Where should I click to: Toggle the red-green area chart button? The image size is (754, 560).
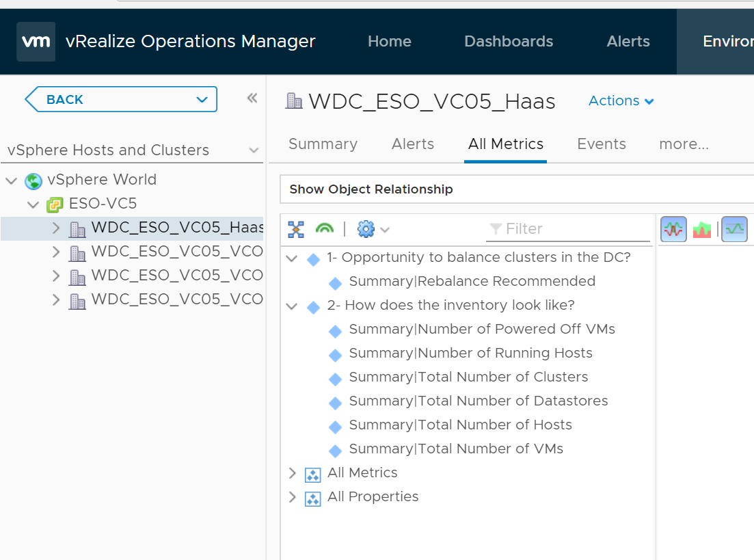point(702,230)
